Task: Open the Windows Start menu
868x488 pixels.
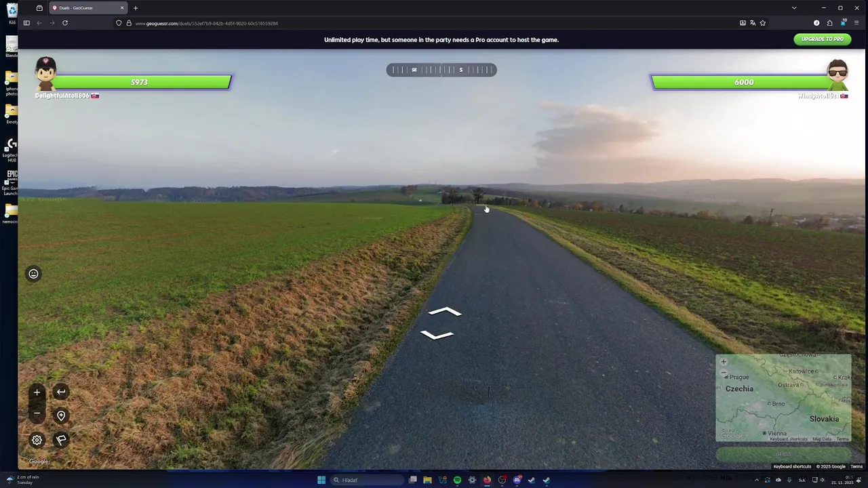Action: (321, 480)
